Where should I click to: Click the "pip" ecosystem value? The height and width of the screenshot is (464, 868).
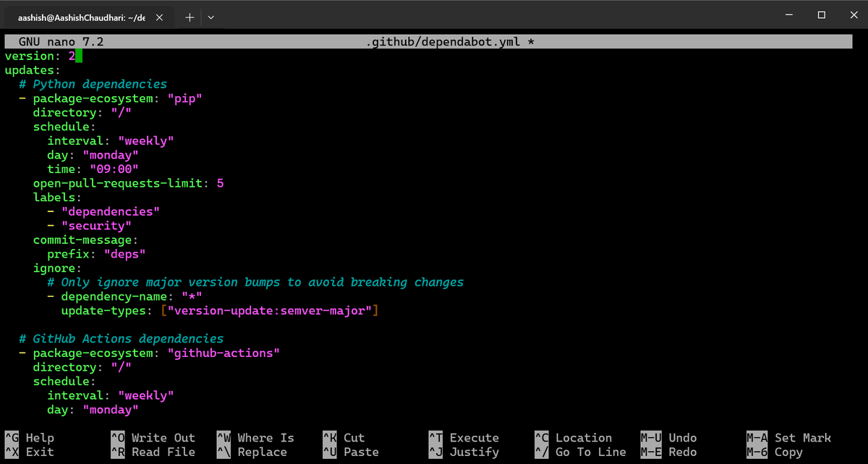coord(184,98)
